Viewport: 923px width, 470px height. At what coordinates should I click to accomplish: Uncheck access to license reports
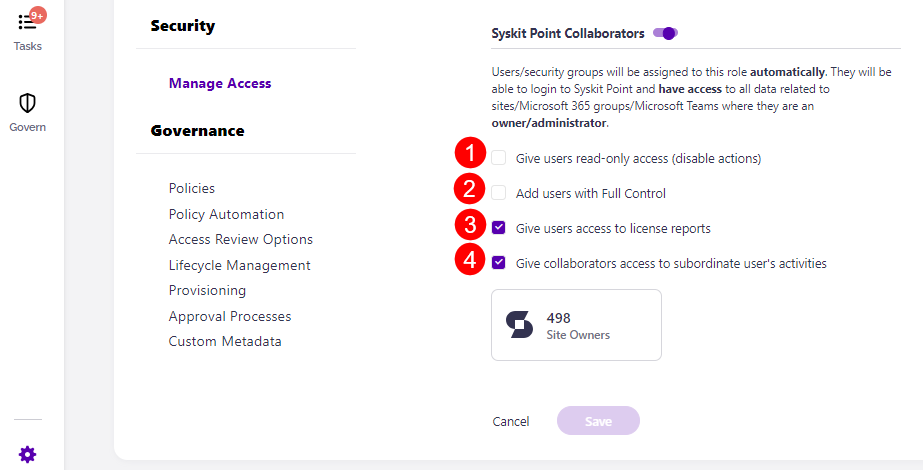[x=499, y=228]
